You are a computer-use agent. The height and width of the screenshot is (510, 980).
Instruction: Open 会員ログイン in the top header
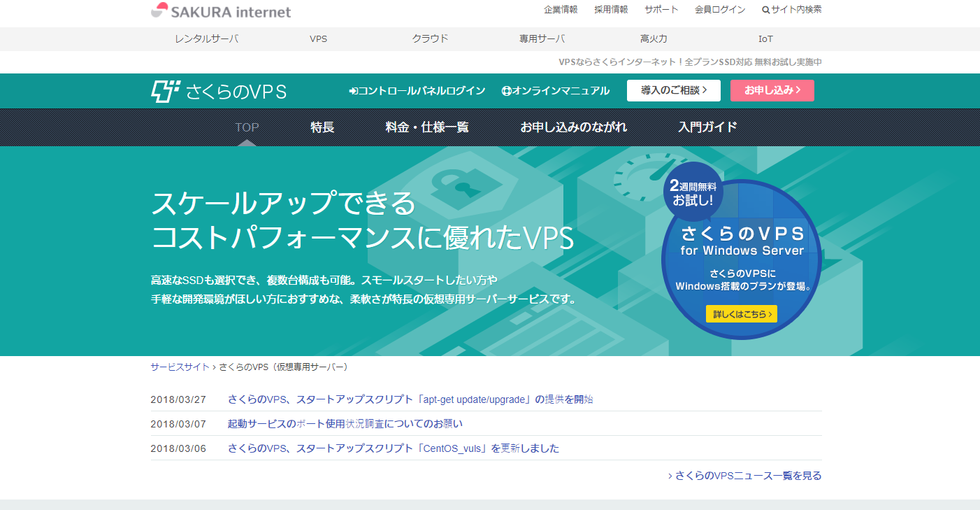[x=720, y=10]
